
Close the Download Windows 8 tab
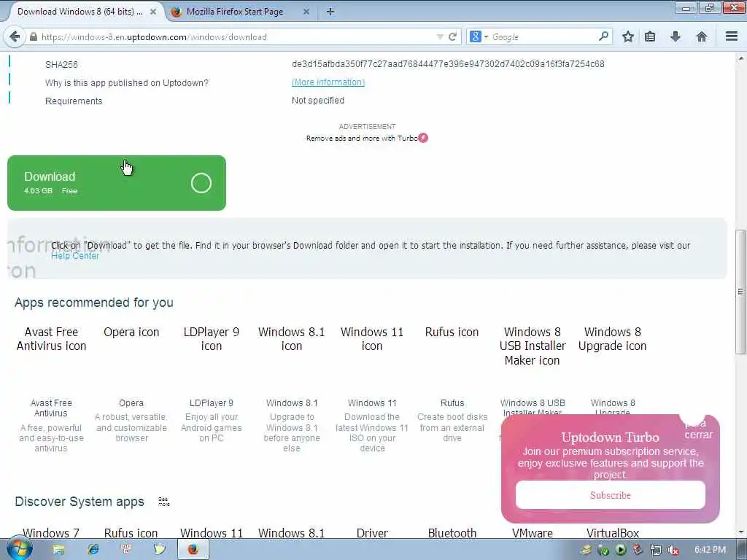click(153, 12)
